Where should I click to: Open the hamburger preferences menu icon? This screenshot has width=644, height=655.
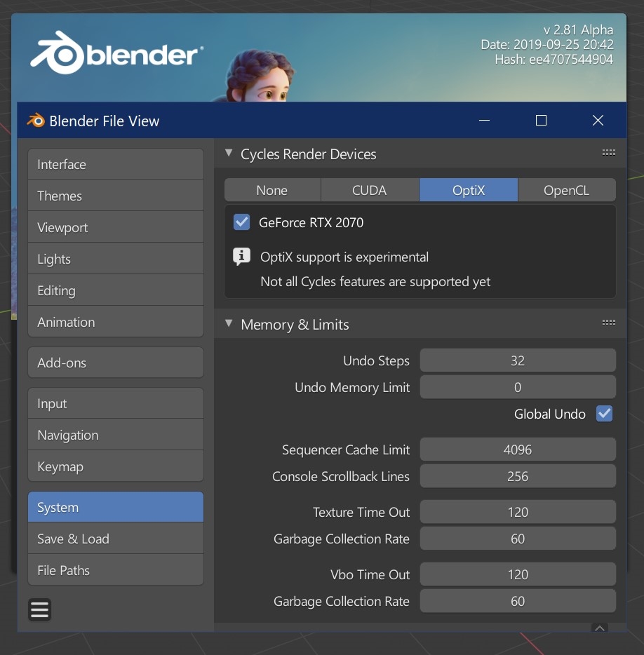pos(40,609)
